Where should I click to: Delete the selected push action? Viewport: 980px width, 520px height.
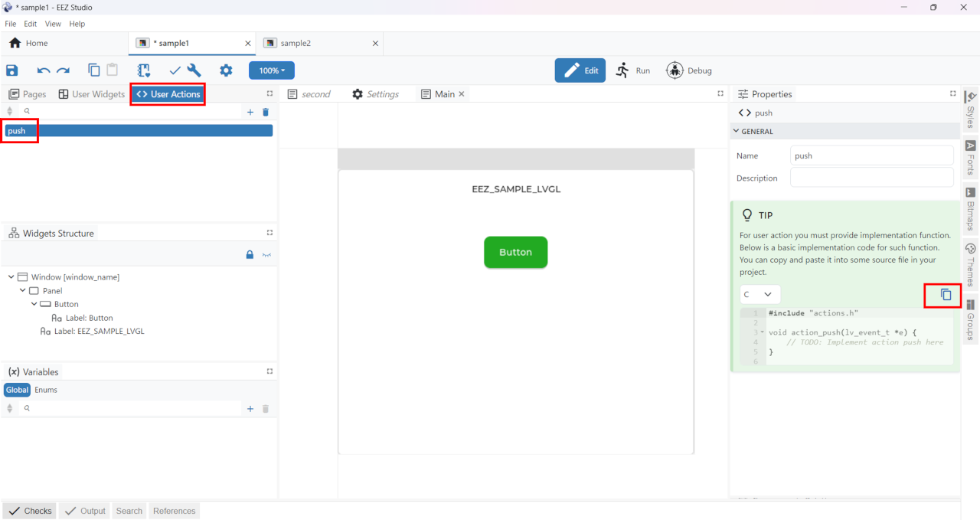click(266, 112)
